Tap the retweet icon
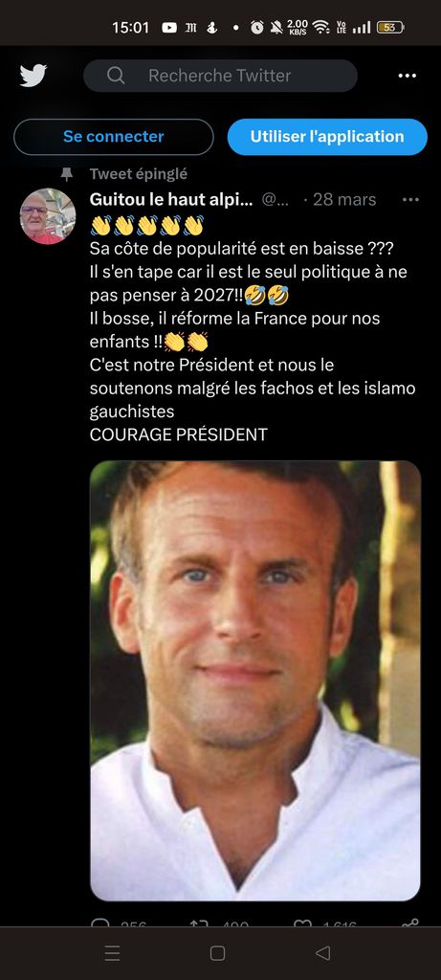 pyautogui.click(x=198, y=923)
